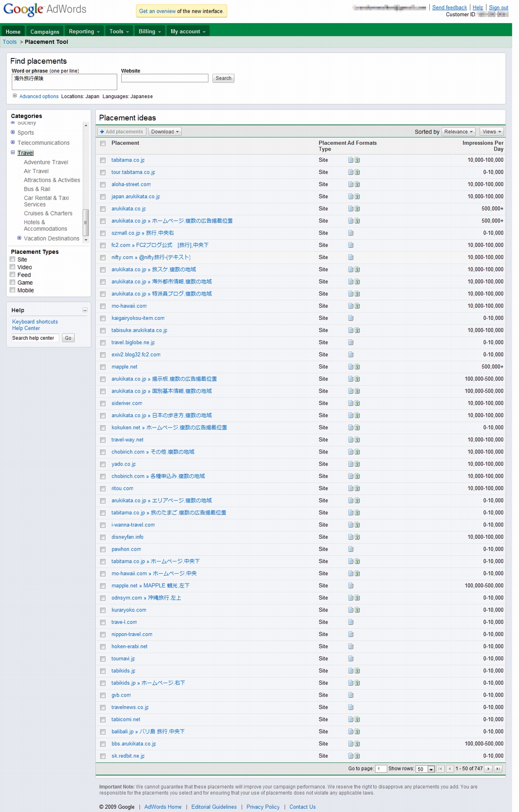Enable the Game placement type checkbox

pos(13,282)
